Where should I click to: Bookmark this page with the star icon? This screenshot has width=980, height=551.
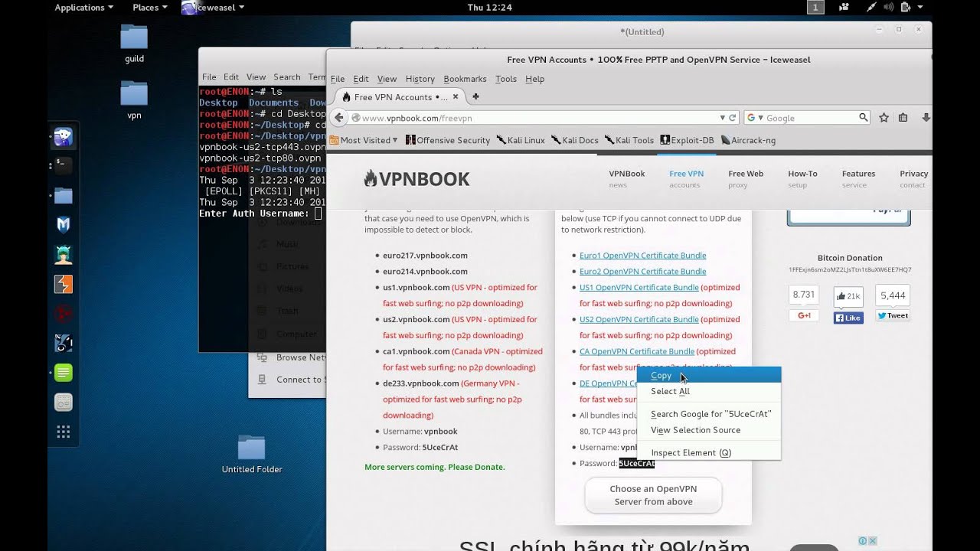click(884, 118)
